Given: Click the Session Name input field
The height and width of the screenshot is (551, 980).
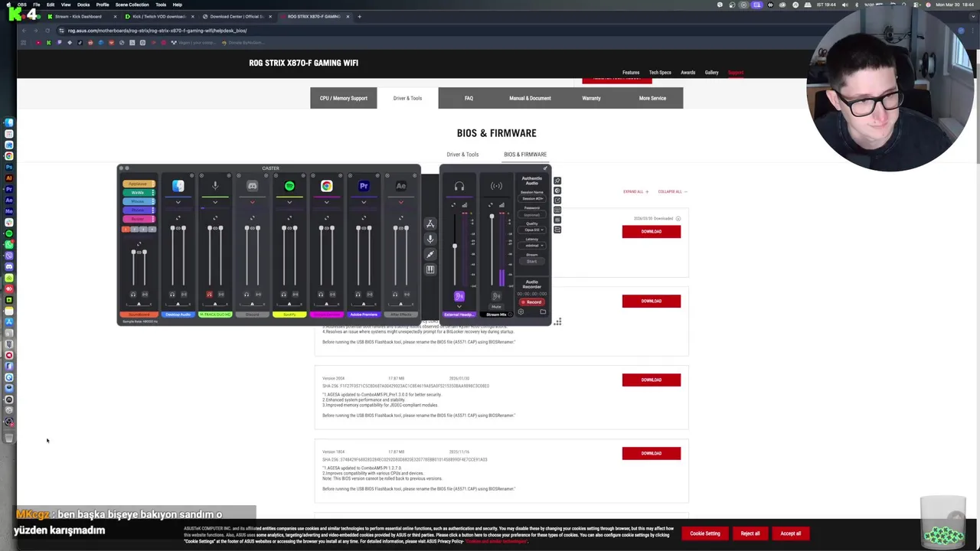Looking at the screenshot, I should coord(531,198).
